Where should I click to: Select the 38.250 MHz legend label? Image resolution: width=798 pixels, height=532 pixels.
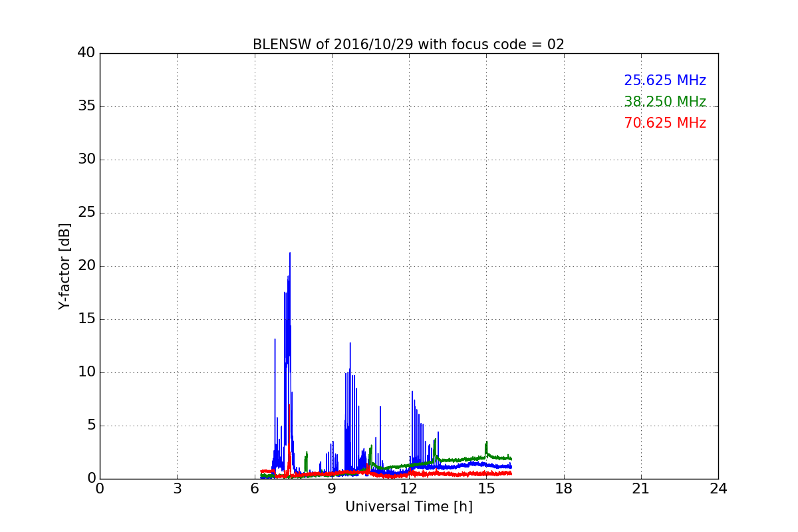click(665, 102)
